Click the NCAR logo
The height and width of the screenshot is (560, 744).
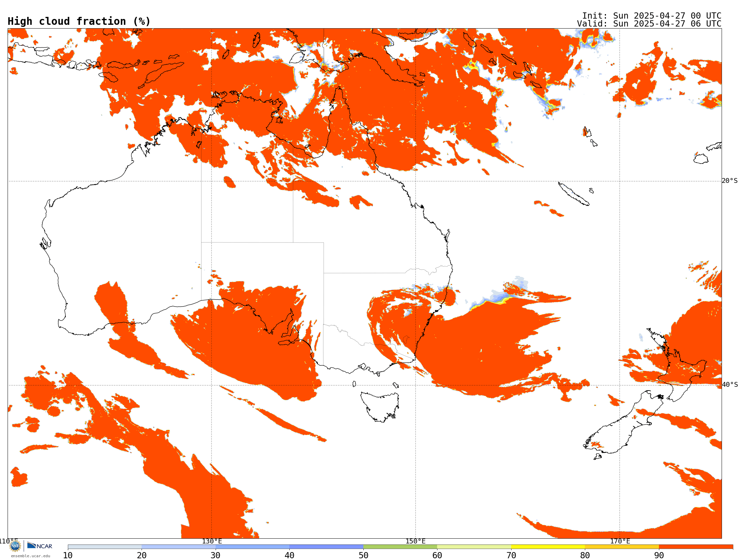[x=40, y=546]
